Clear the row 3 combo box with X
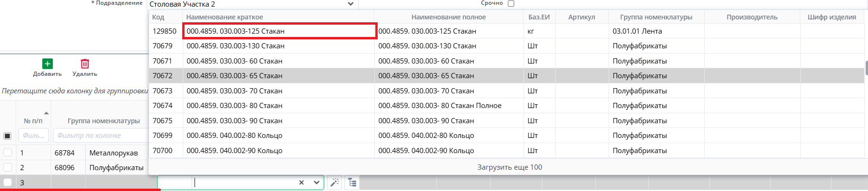 point(301,182)
